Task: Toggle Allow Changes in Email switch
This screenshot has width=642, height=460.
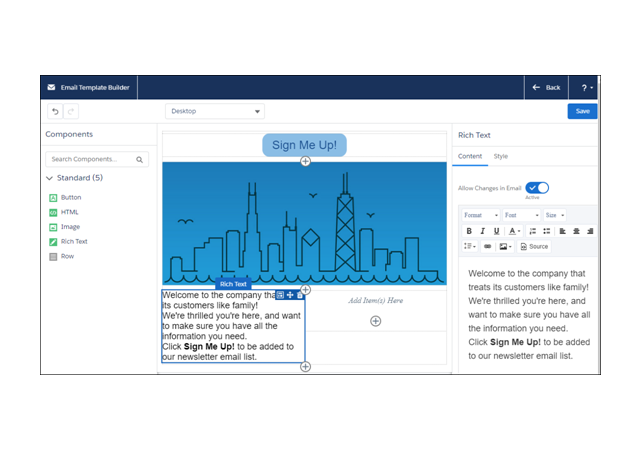Action: tap(537, 187)
